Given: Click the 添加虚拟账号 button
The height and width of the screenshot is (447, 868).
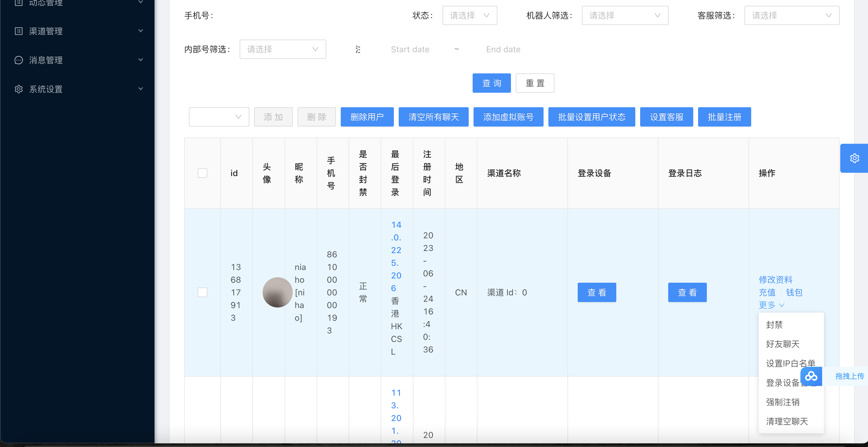Looking at the screenshot, I should pos(509,117).
